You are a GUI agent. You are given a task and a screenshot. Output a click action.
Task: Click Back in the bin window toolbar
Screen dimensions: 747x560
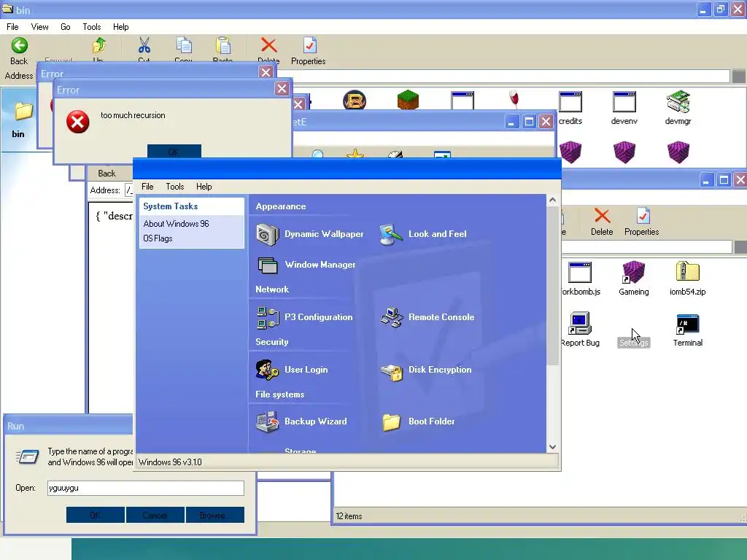[x=19, y=52]
